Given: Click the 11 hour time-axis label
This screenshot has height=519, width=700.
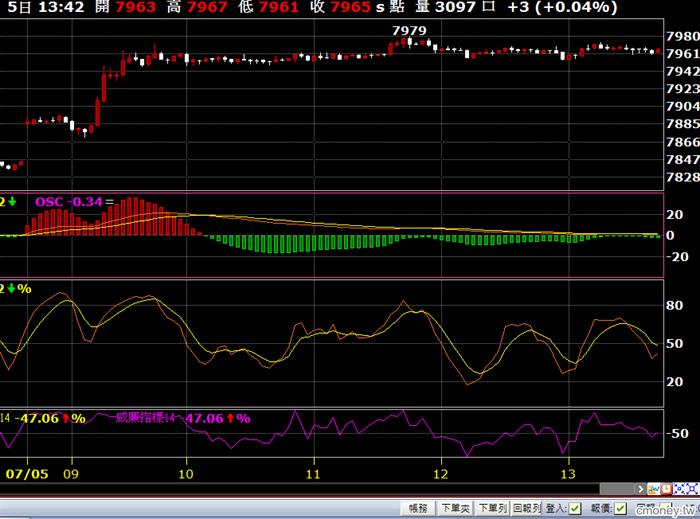Looking at the screenshot, I should click(313, 474).
